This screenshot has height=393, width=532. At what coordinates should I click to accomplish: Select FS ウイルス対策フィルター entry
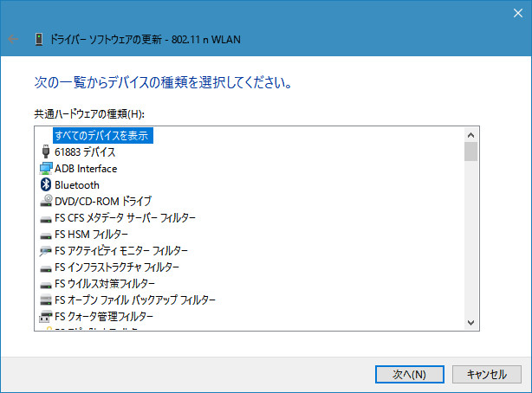[x=105, y=283]
